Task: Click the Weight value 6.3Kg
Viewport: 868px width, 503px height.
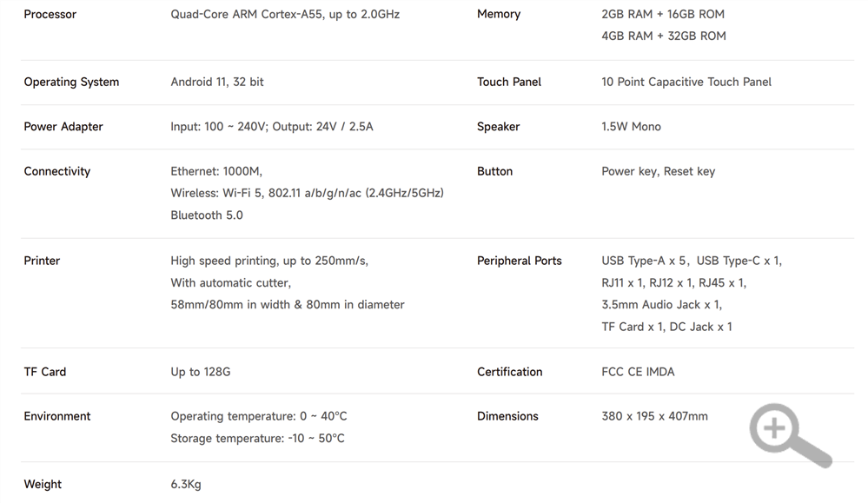Action: coord(186,484)
